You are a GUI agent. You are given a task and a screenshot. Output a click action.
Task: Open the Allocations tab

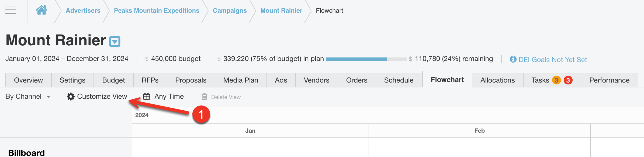point(497,80)
